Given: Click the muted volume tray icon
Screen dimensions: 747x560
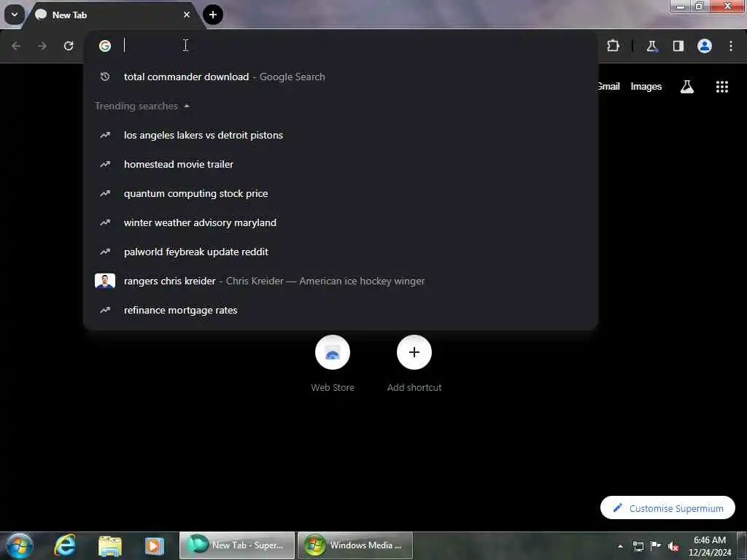Looking at the screenshot, I should (x=673, y=546).
